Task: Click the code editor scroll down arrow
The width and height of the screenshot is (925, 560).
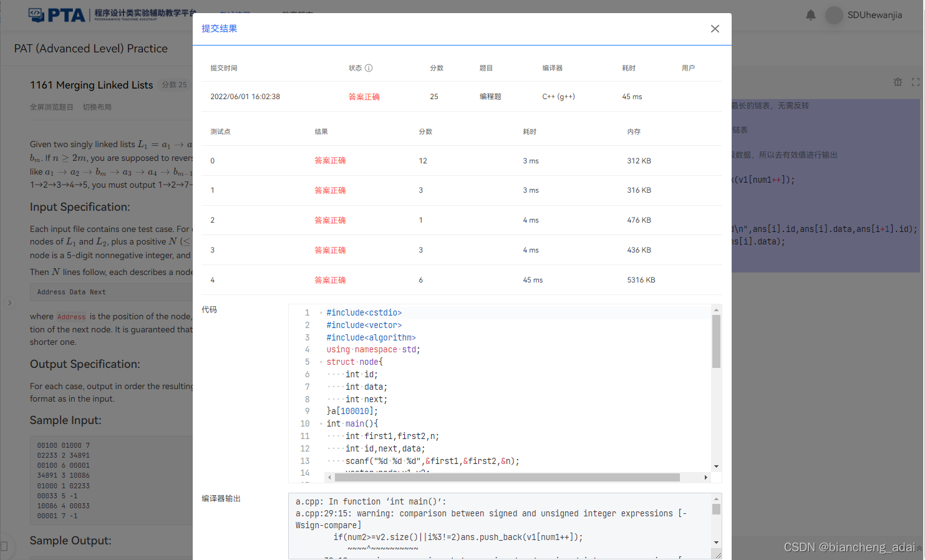Action: 716,466
